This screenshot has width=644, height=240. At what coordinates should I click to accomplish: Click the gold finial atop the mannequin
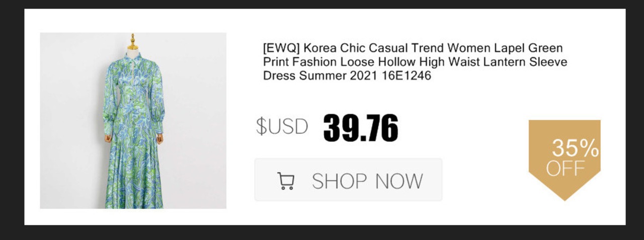click(132, 42)
